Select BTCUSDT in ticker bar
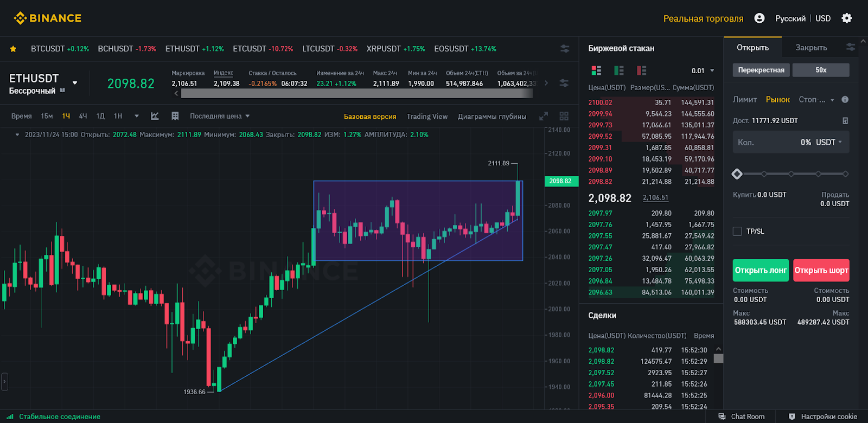 pyautogui.click(x=60, y=49)
